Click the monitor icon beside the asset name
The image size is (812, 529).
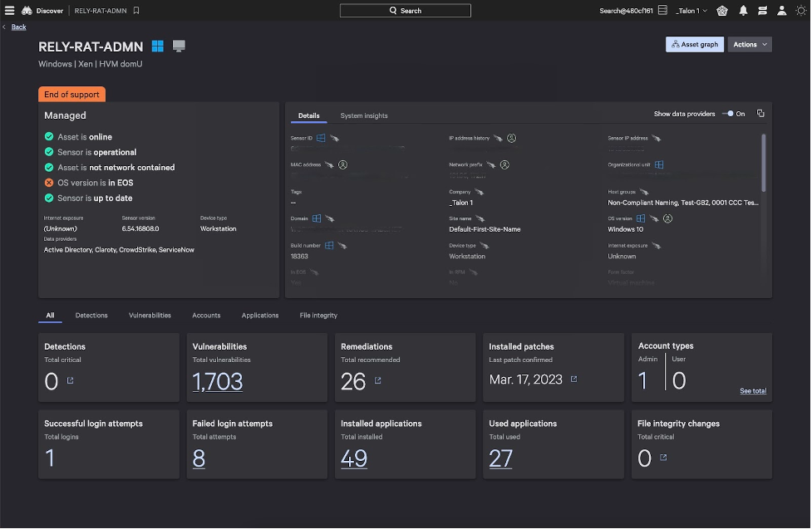(x=179, y=46)
